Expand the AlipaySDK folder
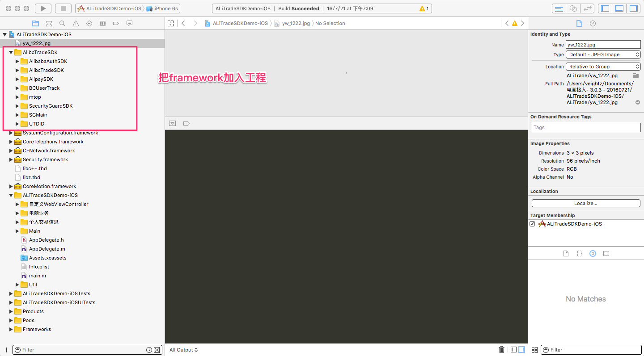The width and height of the screenshot is (644, 356). click(17, 79)
